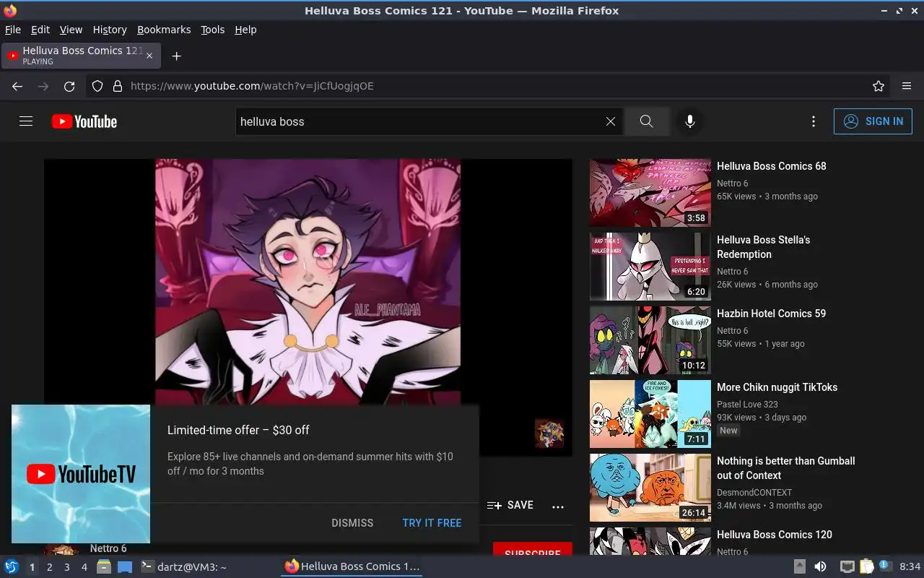Save the video to a playlist
Image resolution: width=924 pixels, height=578 pixels.
coord(510,506)
